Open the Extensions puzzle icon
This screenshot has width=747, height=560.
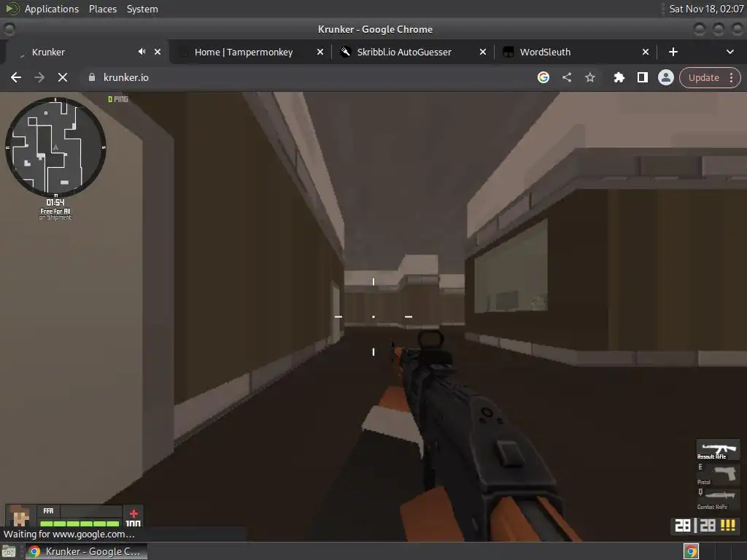(x=619, y=77)
